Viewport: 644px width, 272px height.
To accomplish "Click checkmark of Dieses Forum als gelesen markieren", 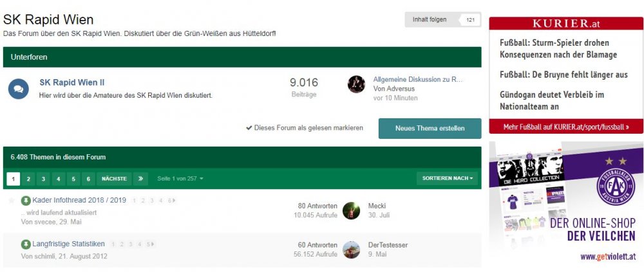I will point(249,128).
